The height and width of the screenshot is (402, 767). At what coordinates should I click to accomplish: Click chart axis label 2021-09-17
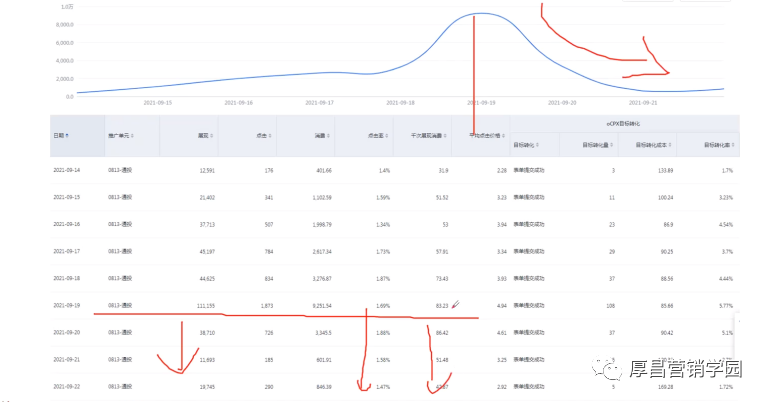319,103
